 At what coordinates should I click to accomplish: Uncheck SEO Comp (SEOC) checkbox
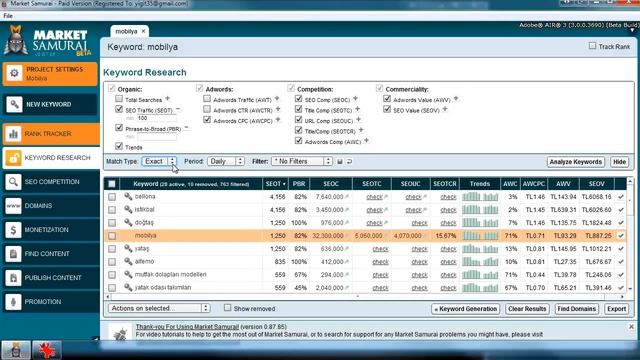[298, 98]
